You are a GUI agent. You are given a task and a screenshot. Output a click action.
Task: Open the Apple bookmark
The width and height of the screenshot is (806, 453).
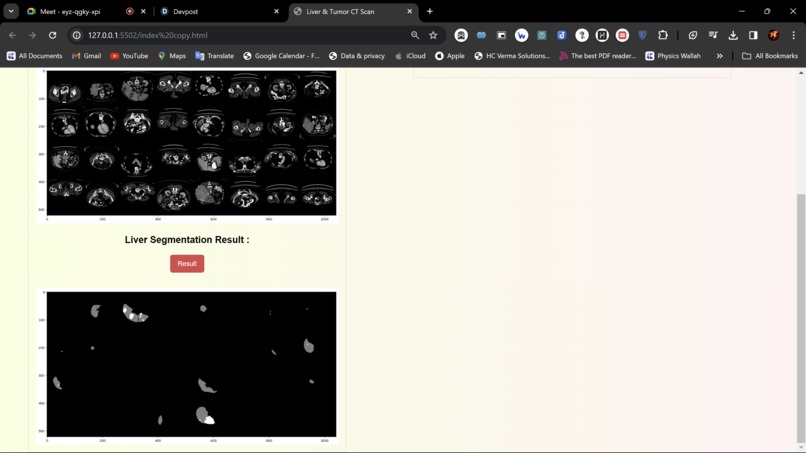(450, 56)
